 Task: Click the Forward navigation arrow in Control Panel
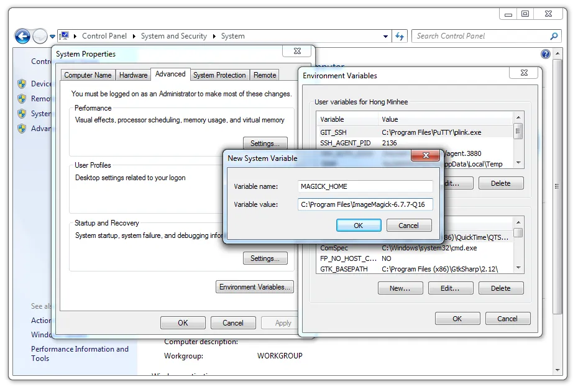coord(40,36)
